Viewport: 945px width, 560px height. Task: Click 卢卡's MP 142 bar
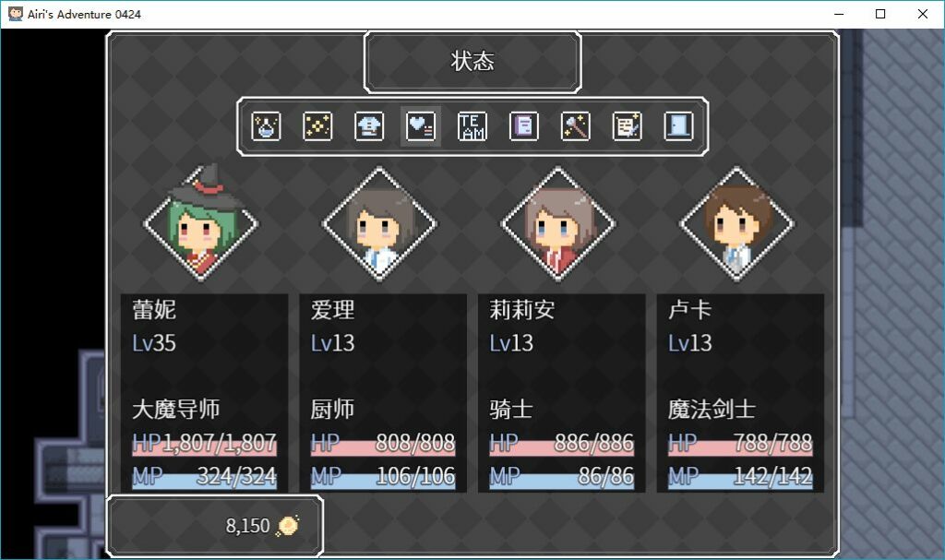pyautogui.click(x=740, y=477)
